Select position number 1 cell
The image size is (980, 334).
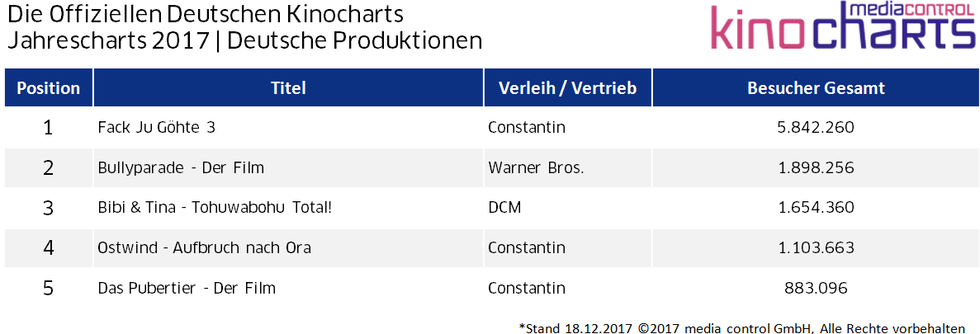(x=48, y=127)
